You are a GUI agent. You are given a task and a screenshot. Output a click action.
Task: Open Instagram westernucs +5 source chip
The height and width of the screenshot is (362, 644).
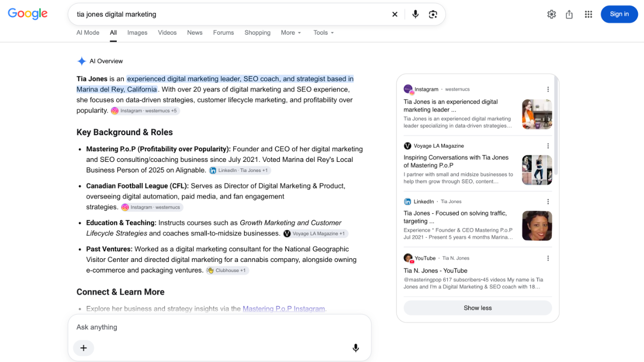pyautogui.click(x=145, y=111)
